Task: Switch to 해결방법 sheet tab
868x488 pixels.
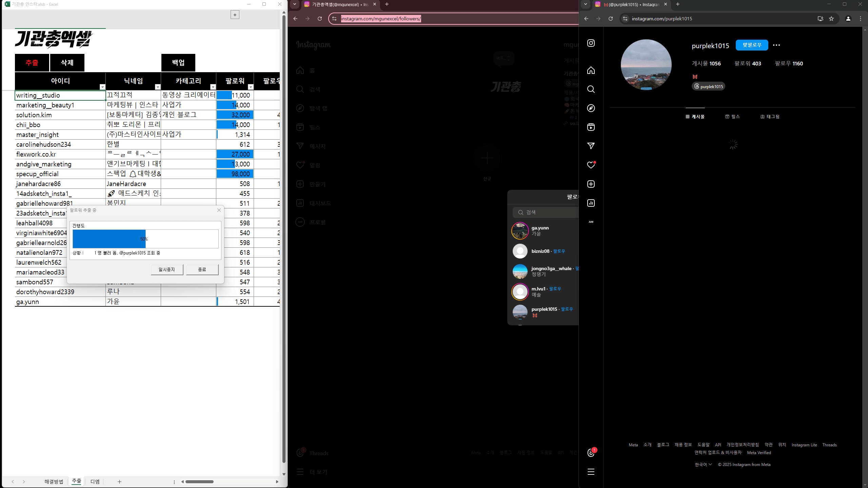Action: [54, 482]
